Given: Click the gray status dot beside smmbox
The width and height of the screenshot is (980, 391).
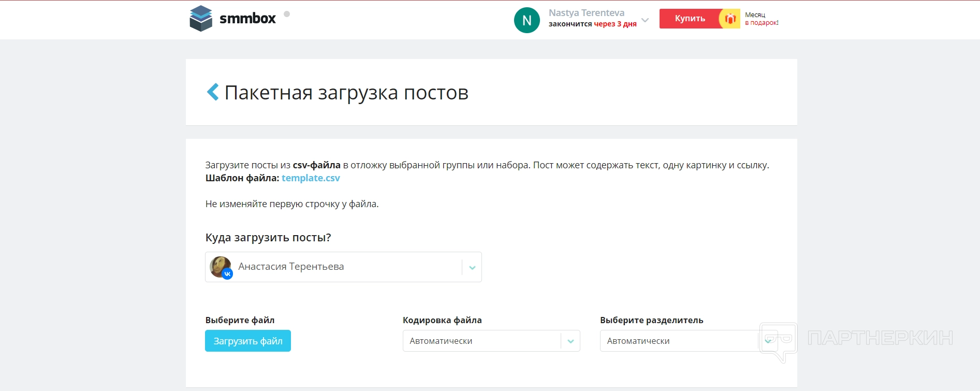Looking at the screenshot, I should (287, 14).
